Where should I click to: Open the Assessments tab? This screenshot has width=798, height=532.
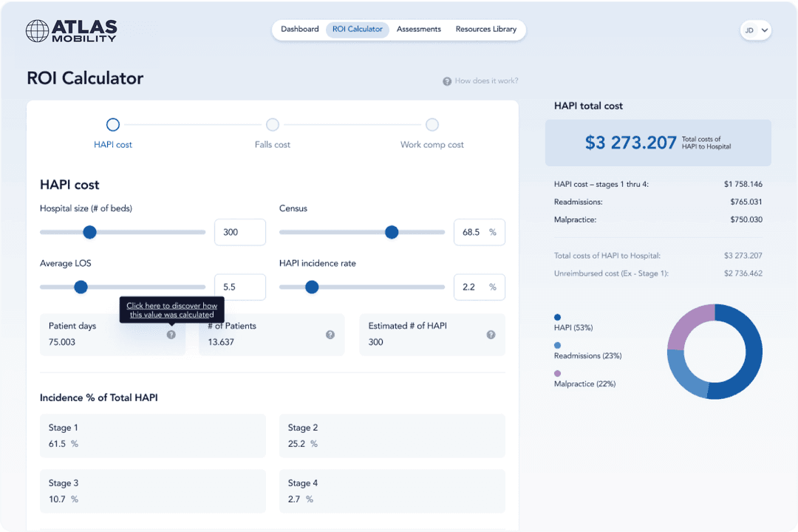418,30
